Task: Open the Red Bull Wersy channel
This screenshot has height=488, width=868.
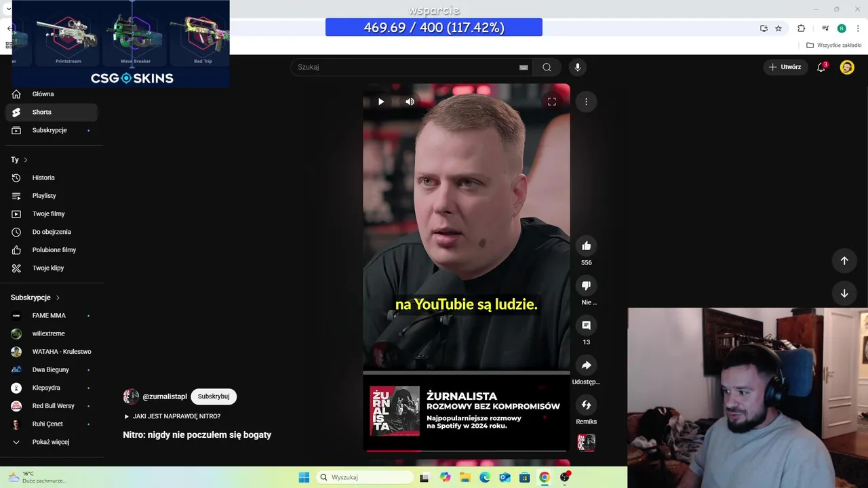Action: [x=52, y=406]
